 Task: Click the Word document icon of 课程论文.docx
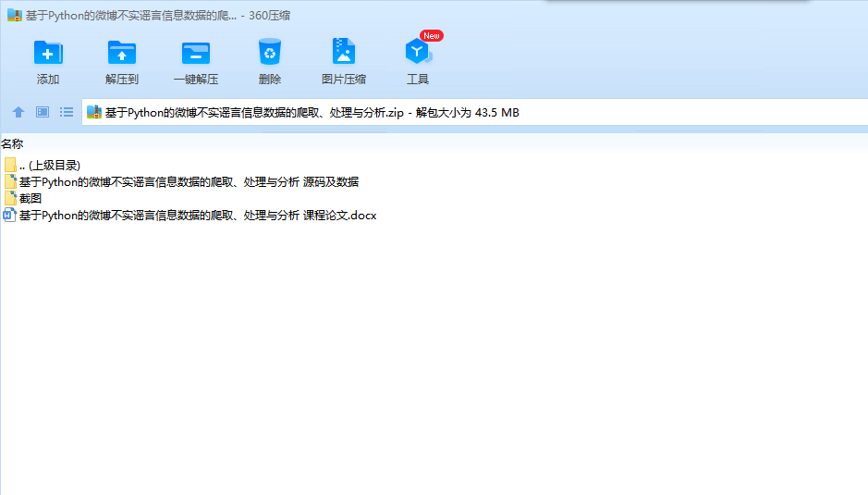click(x=9, y=215)
